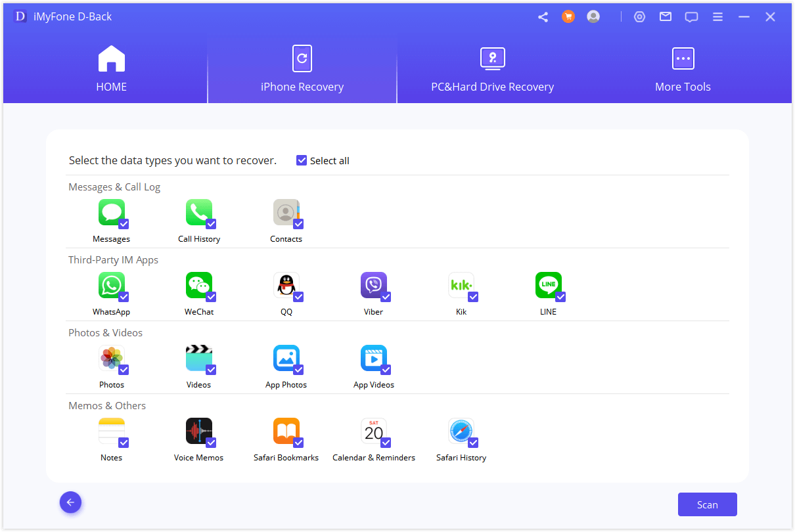The width and height of the screenshot is (795, 532).
Task: Uncheck the Messages checkbox
Action: tap(125, 224)
